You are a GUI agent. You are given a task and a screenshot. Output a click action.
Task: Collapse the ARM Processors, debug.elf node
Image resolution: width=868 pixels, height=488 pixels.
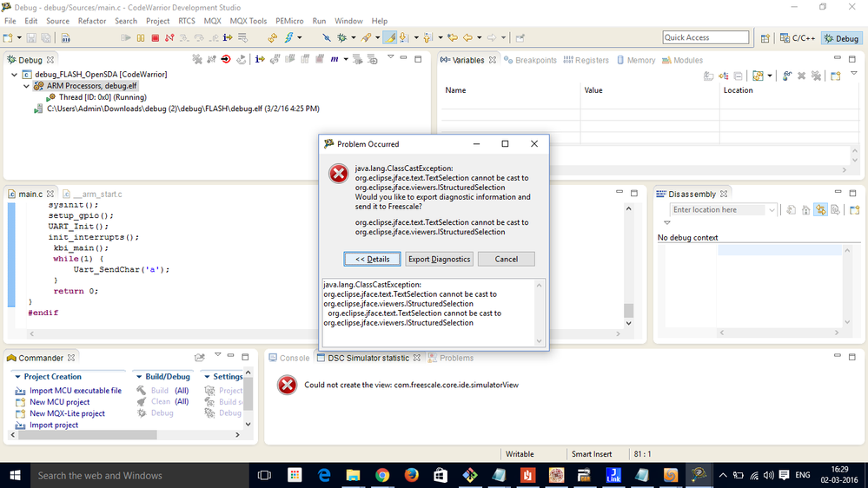coord(26,86)
